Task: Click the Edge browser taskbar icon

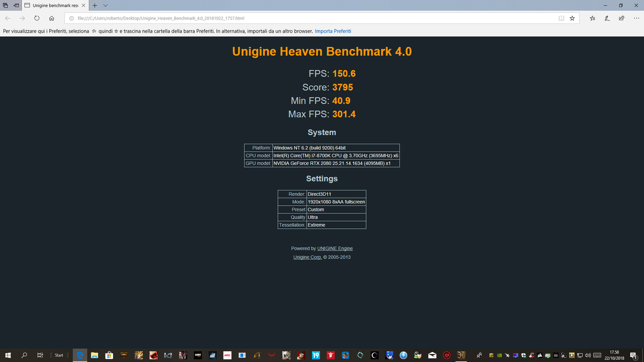Action: click(x=80, y=355)
